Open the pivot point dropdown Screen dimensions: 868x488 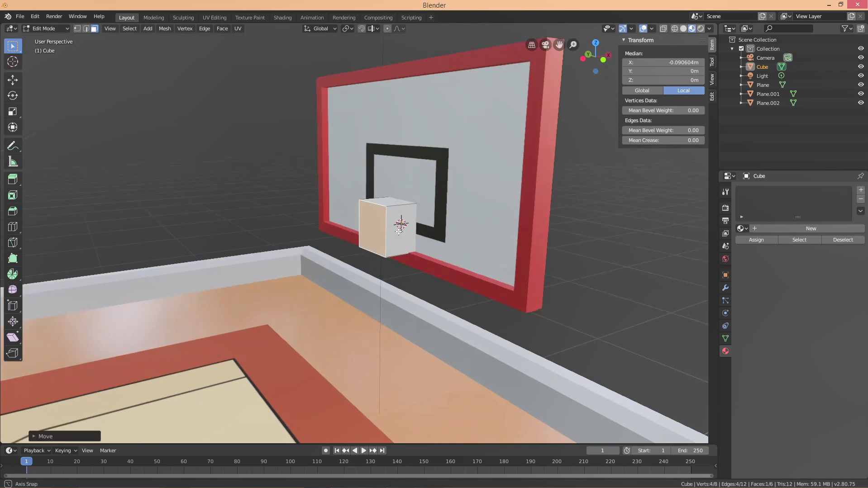(x=348, y=28)
